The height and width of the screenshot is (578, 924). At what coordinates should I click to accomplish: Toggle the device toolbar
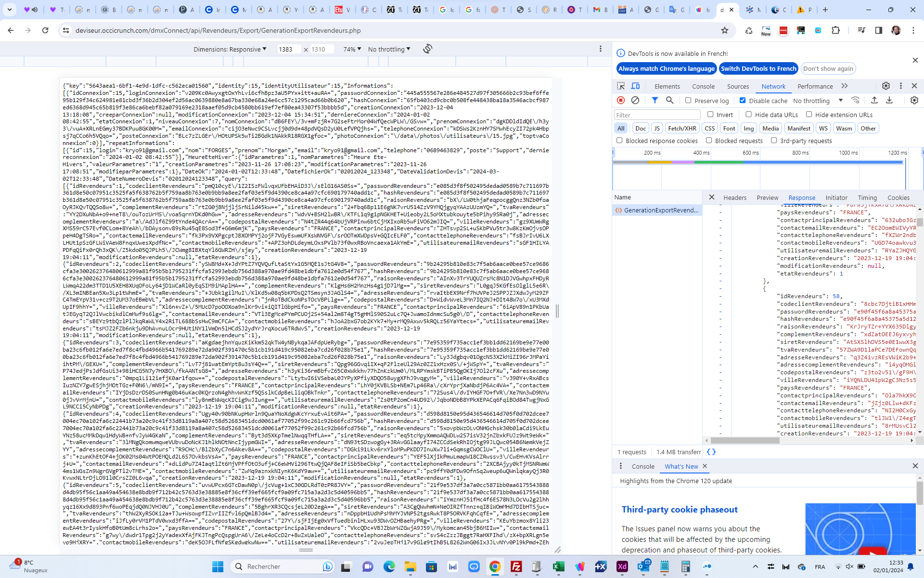(635, 86)
